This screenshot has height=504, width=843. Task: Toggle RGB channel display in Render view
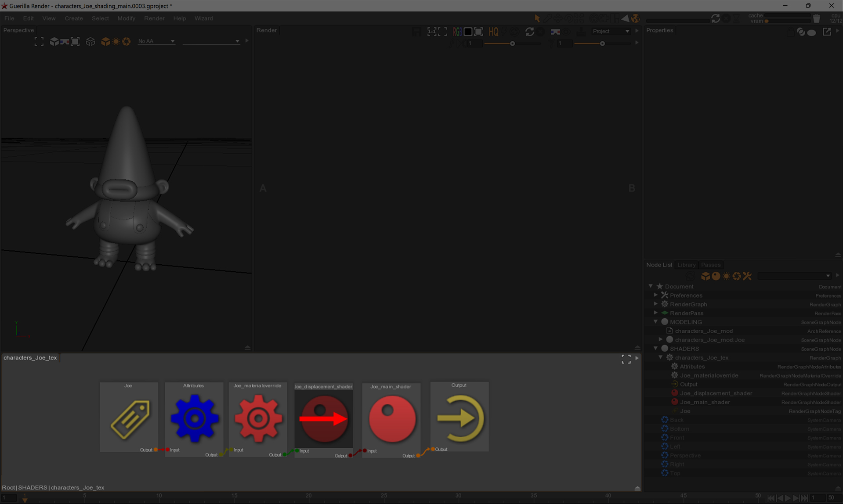[457, 32]
